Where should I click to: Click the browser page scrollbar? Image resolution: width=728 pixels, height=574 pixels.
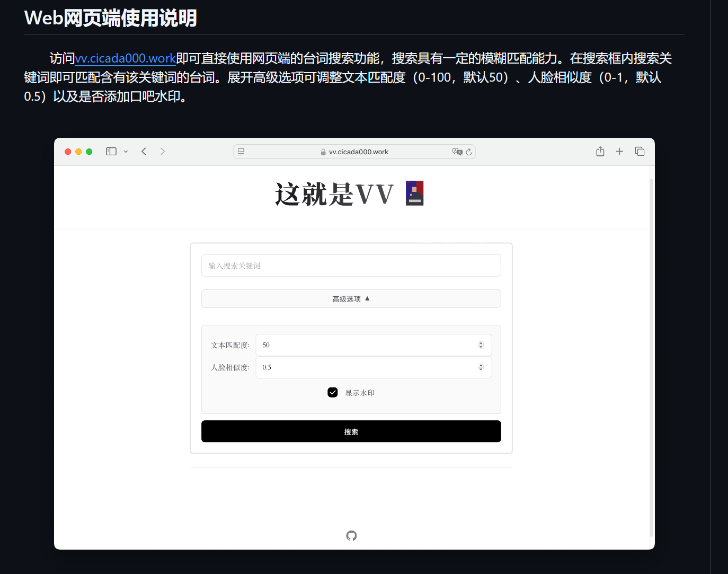point(652,358)
